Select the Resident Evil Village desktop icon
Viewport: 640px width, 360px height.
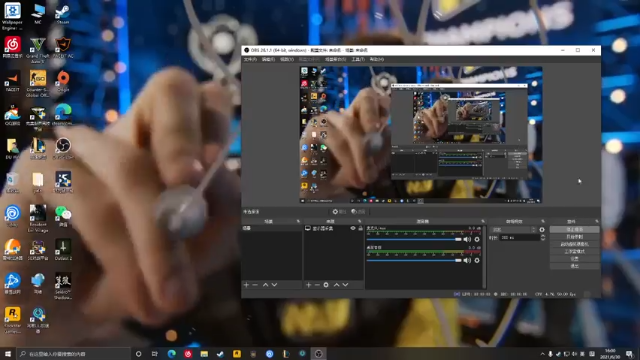click(38, 218)
